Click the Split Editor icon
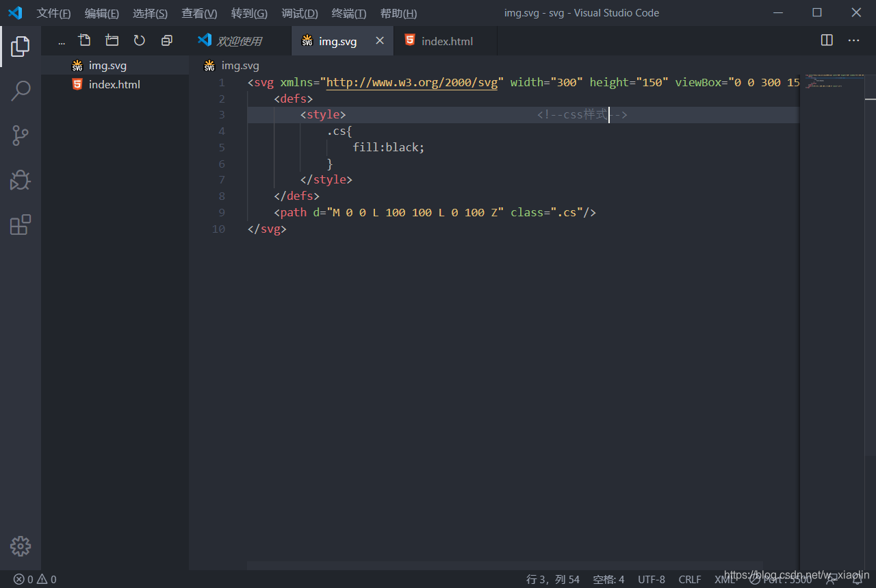 827,40
